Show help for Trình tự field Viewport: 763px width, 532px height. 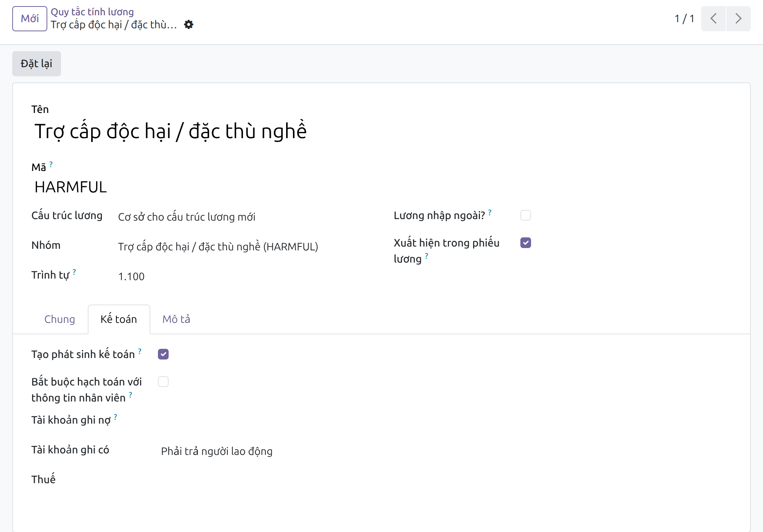[x=74, y=272]
